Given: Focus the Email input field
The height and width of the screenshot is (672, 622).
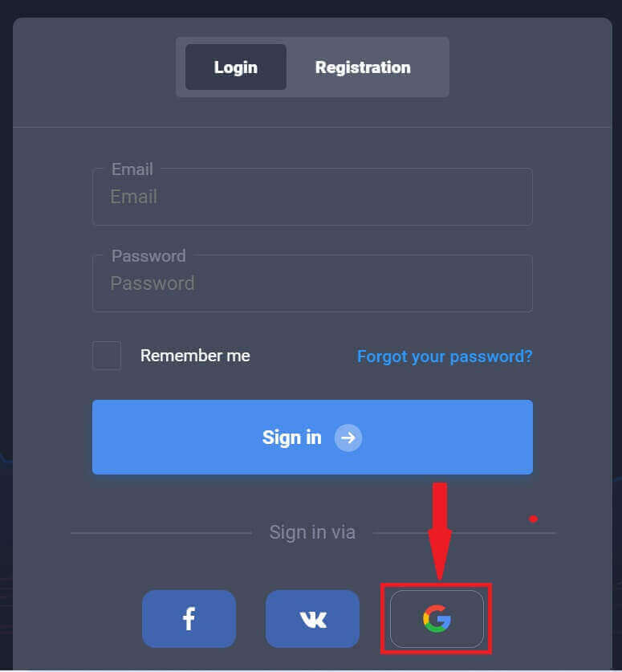Looking at the screenshot, I should click(312, 197).
